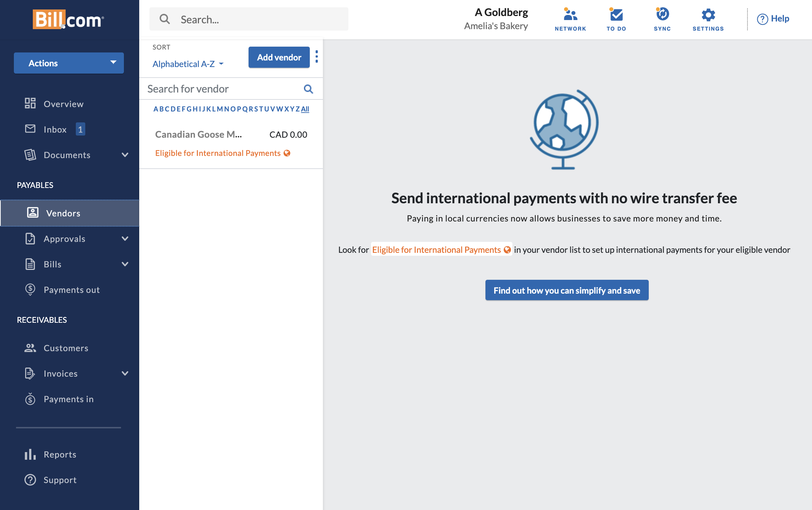Filter vendors by letter A
Viewport: 812px width, 510px height.
pos(156,109)
